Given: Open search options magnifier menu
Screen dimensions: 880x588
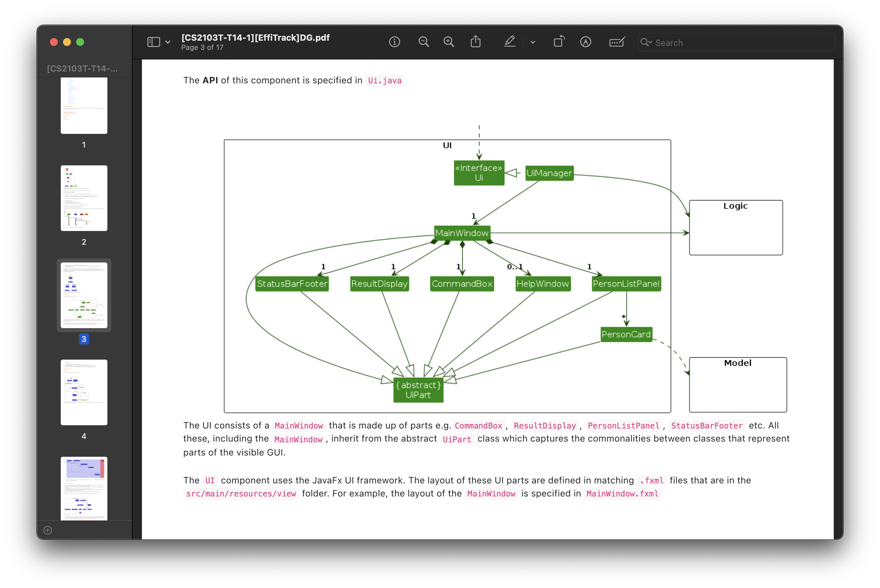Looking at the screenshot, I should tap(646, 42).
